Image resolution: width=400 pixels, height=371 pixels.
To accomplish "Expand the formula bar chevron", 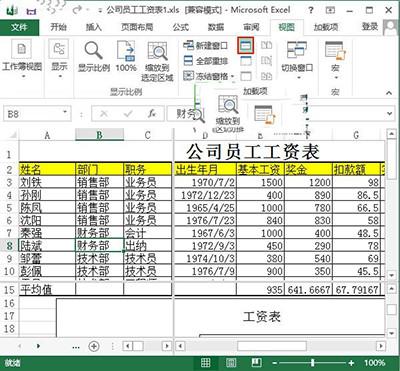I will click(x=390, y=114).
